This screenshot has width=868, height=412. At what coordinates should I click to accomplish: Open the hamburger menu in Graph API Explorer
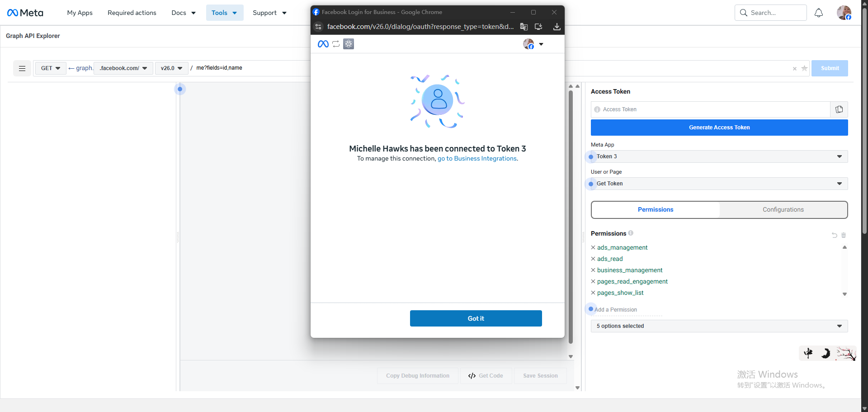[x=22, y=68]
